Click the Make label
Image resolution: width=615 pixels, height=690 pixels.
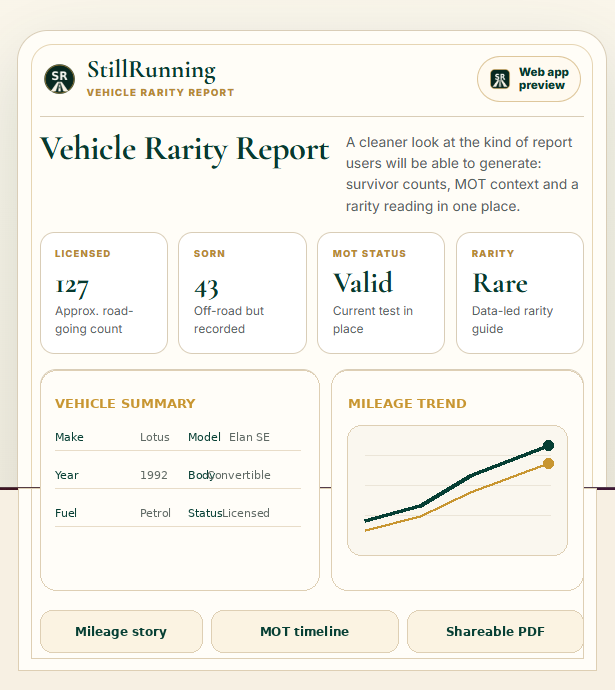tap(70, 437)
